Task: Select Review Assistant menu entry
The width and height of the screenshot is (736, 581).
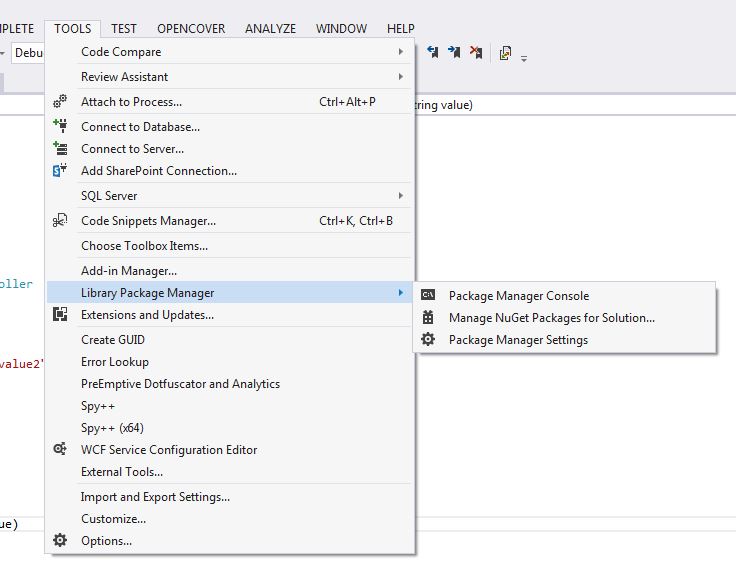Action: 230,76
